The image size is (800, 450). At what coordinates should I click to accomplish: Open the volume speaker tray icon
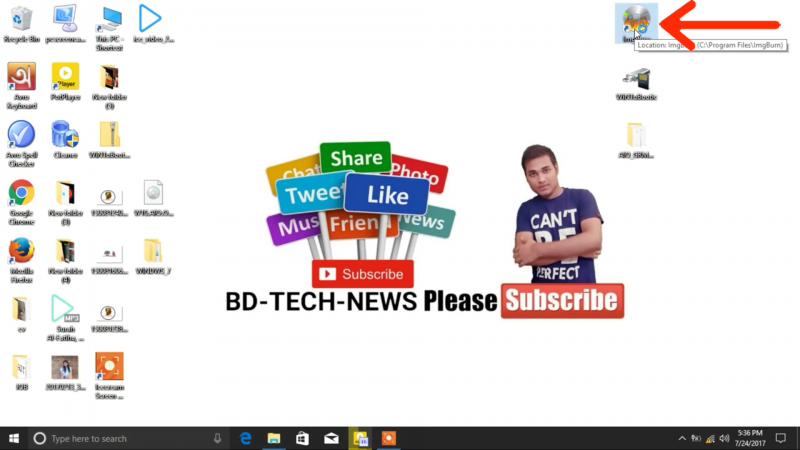coord(724,438)
